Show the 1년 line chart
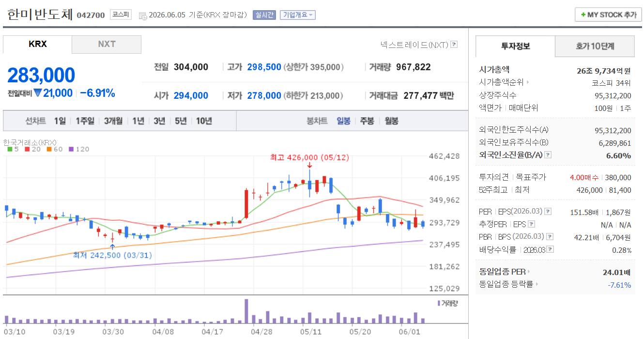 [x=138, y=121]
